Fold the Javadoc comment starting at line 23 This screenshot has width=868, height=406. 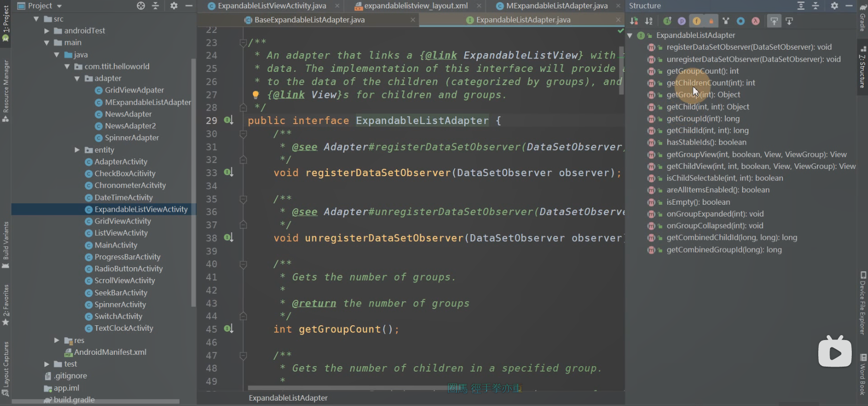243,43
